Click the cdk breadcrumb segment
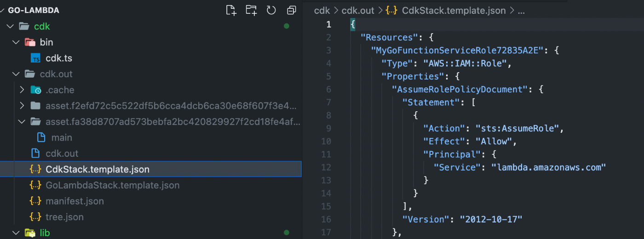Screen dimensions: 644x239 pos(322,11)
